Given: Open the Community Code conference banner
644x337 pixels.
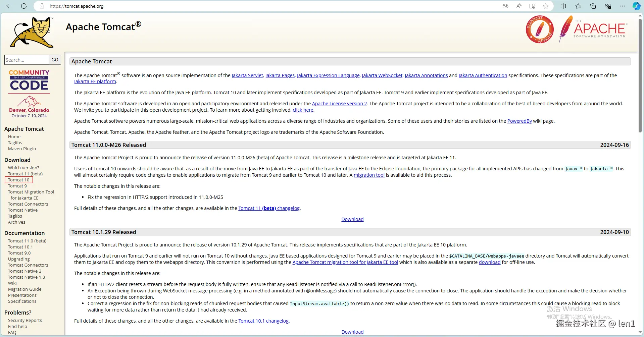Looking at the screenshot, I should coord(29,94).
